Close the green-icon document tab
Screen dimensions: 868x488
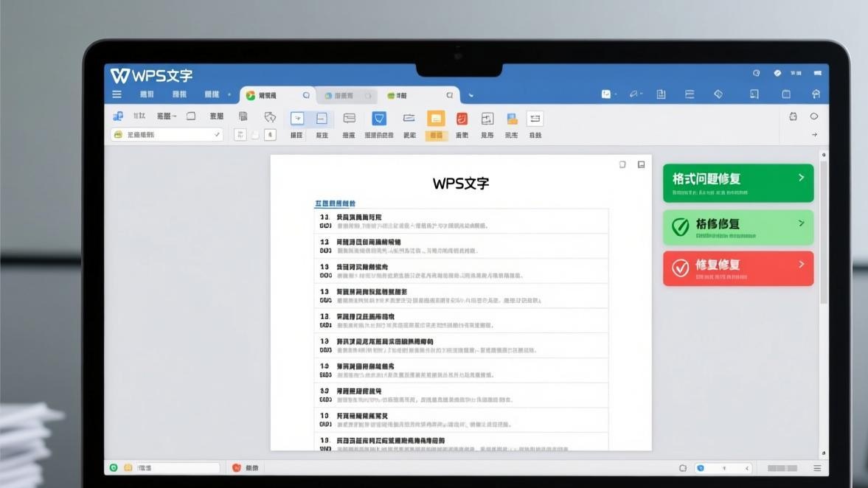[450, 95]
